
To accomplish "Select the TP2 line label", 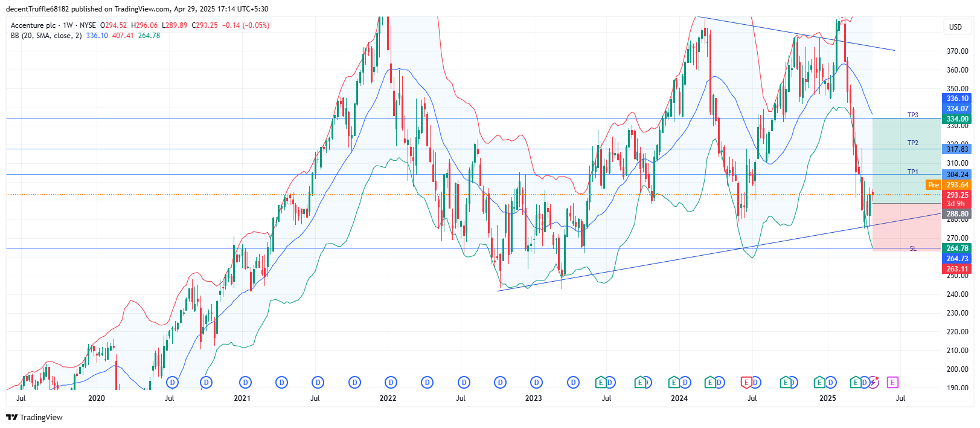I will click(912, 143).
